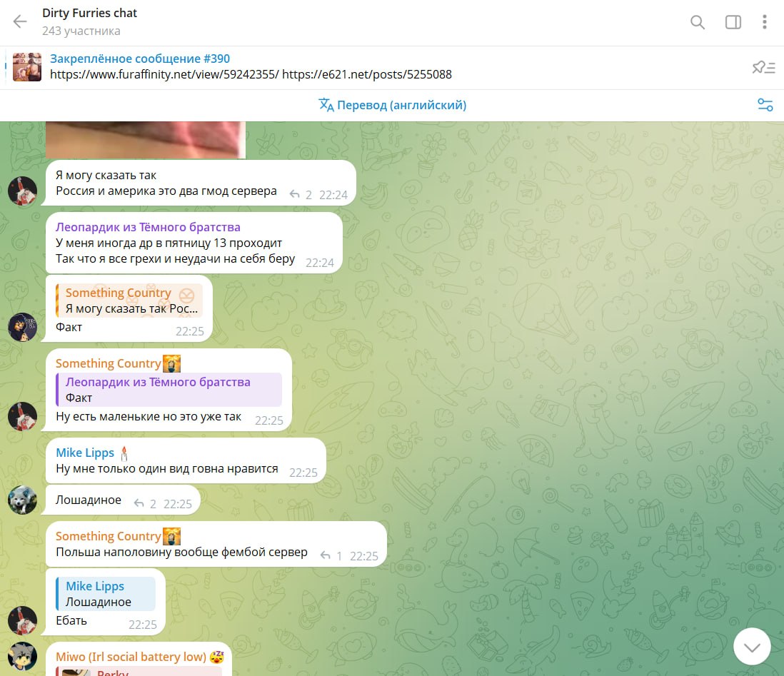Open sender name Леопардик из Тёмного братства

(x=148, y=227)
